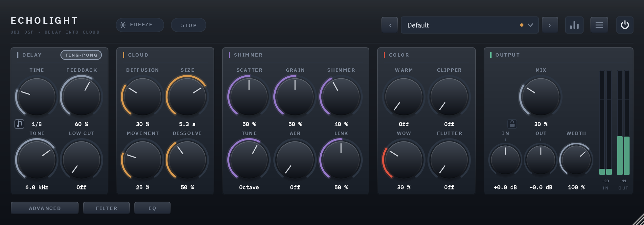This screenshot has height=225, width=644.
Task: Click the Octave tune value
Action: (249, 187)
